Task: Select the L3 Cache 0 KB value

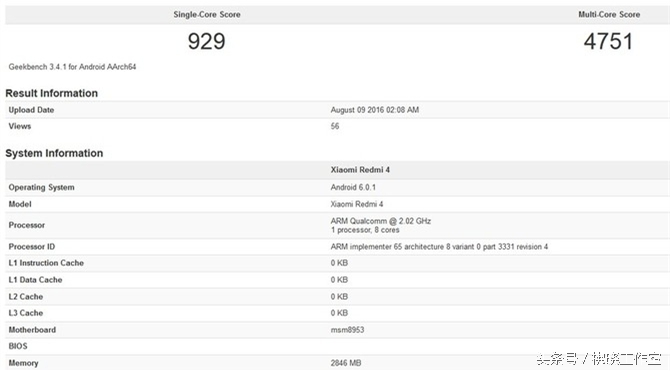Action: 339,313
